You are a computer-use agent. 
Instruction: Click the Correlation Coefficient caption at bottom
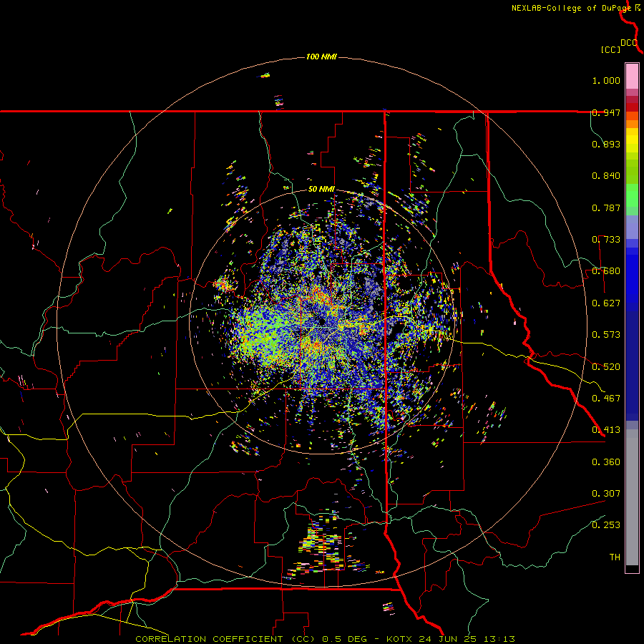[325, 639]
